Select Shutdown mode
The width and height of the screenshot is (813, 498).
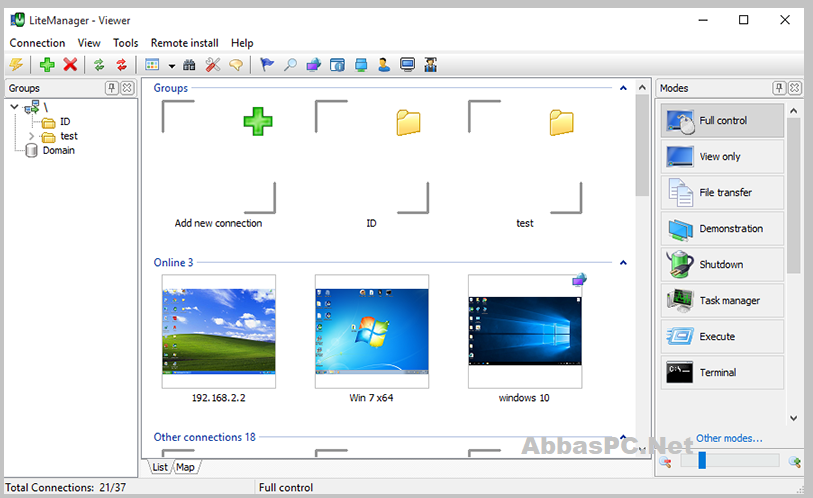pyautogui.click(x=722, y=265)
